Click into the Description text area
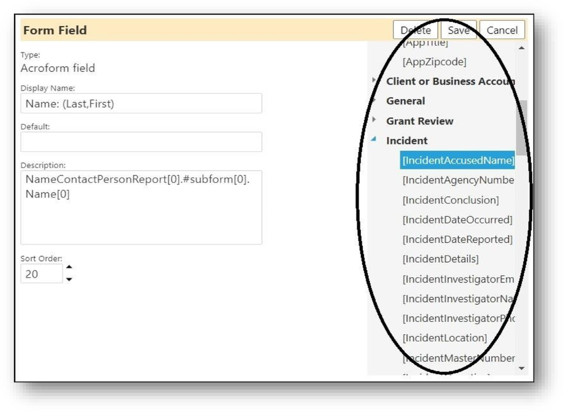The image size is (564, 412). [x=141, y=208]
